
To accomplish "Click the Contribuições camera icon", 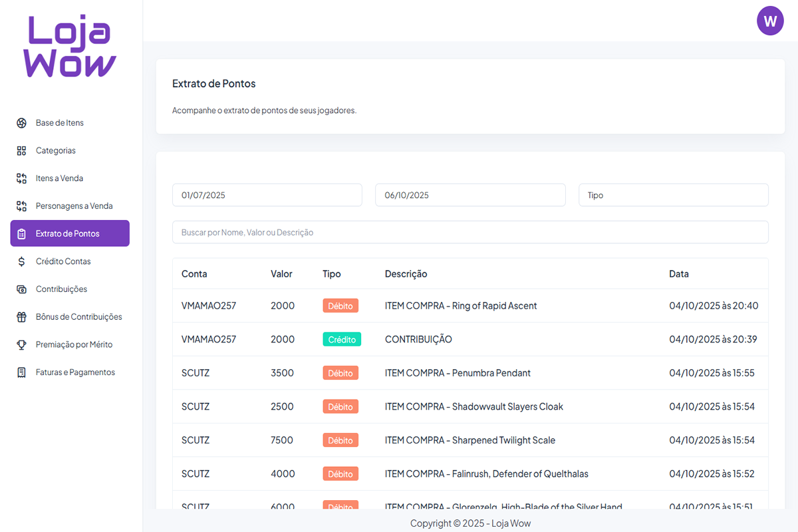I will (21, 289).
